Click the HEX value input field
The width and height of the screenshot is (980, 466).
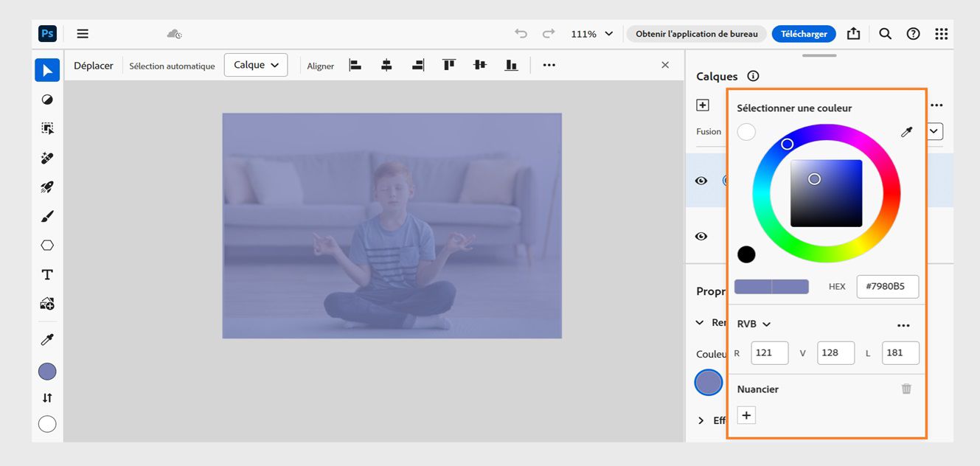click(x=887, y=286)
